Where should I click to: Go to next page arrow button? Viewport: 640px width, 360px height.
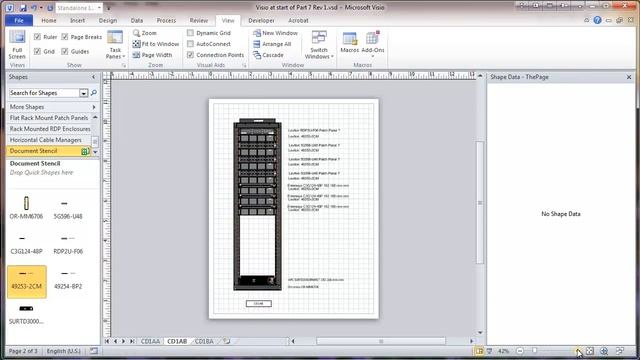click(x=123, y=341)
